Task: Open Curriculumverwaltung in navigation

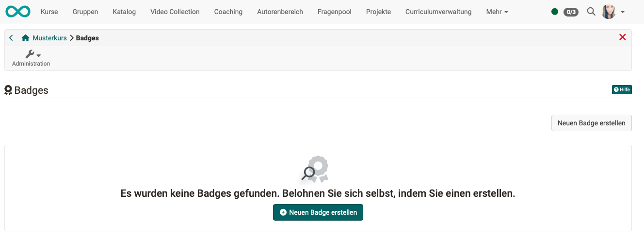Action: point(438,12)
